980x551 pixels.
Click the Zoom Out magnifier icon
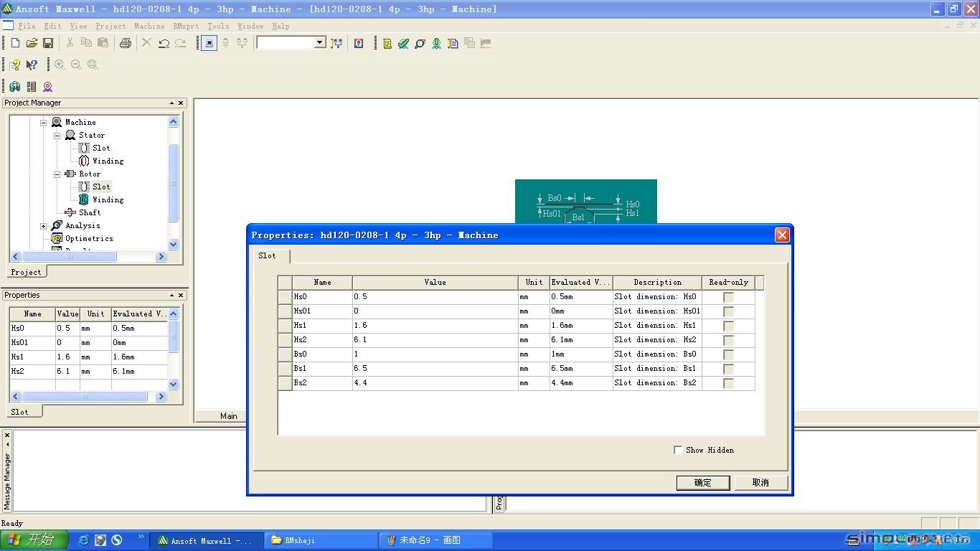pos(76,65)
